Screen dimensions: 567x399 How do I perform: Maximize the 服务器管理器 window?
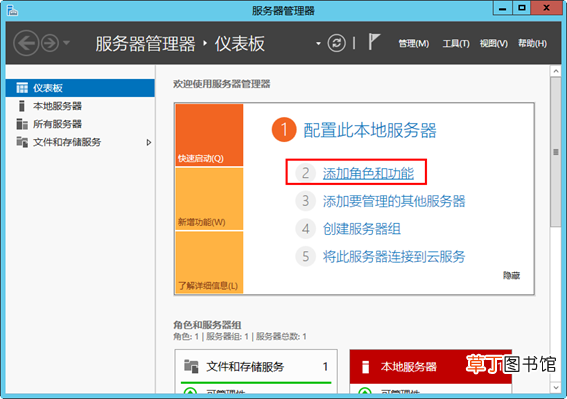coord(521,8)
